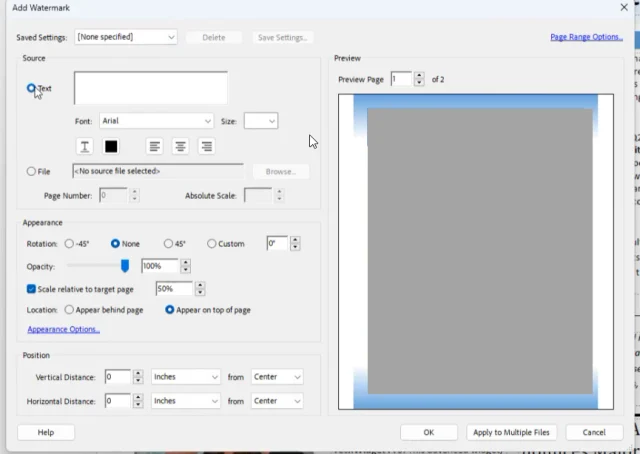Increase opacity percentage with up arrow

point(186,263)
